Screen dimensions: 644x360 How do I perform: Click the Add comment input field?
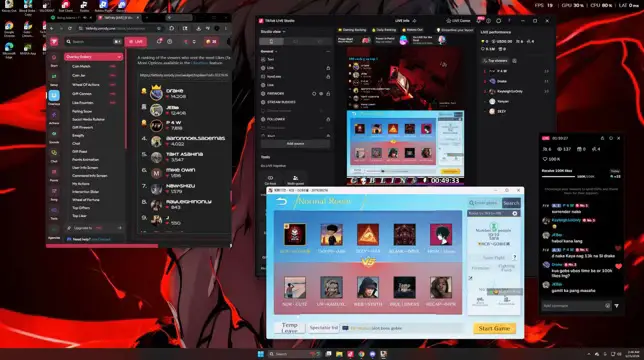pyautogui.click(x=573, y=306)
